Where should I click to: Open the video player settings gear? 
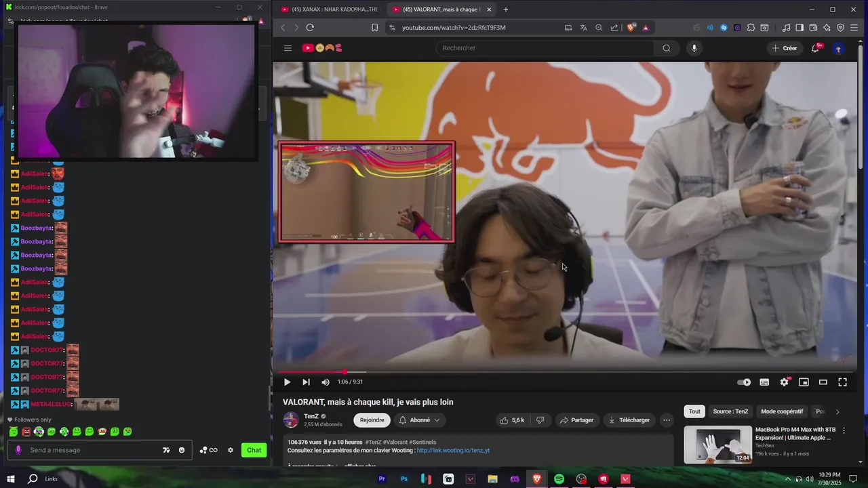pos(784,382)
